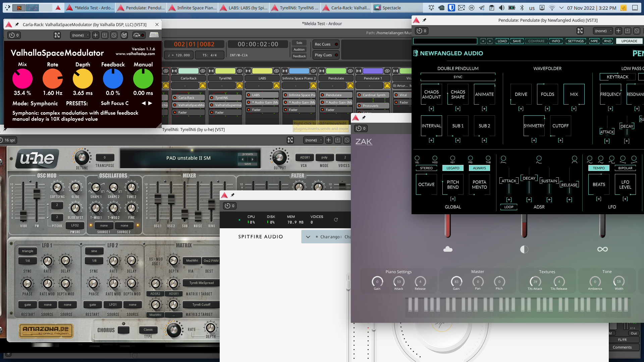Expand the Spitfire LABS preset chevron dropdown
644x362 pixels.
[x=308, y=237]
